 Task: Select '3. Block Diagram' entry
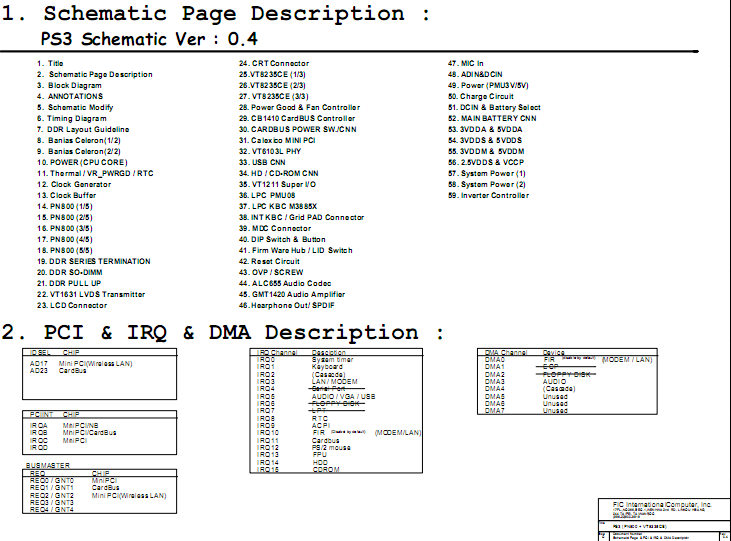(x=69, y=85)
